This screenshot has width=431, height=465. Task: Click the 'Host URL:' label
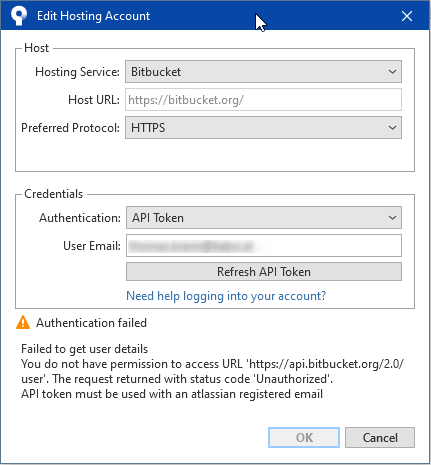tap(94, 100)
